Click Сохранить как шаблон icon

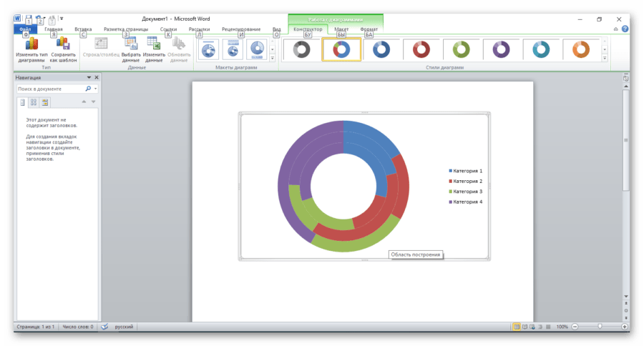[63, 50]
